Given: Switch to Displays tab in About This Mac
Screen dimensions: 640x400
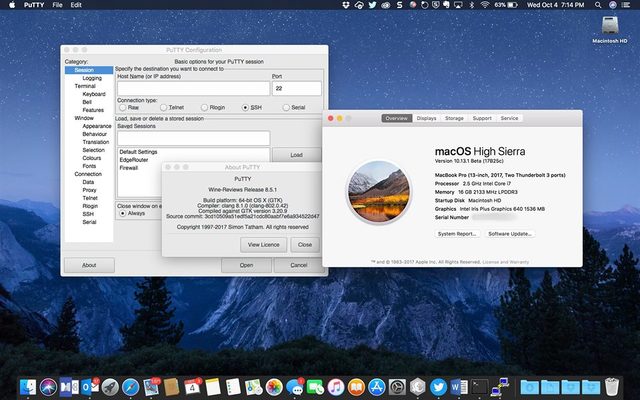Looking at the screenshot, I should point(427,118).
